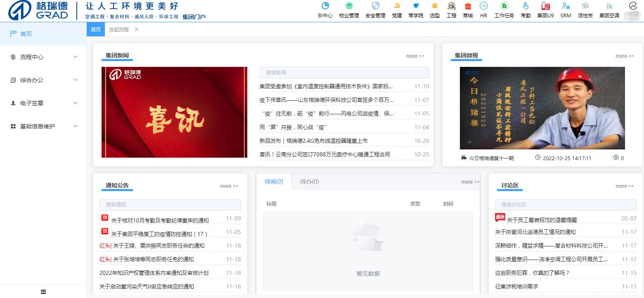644x298 pixels.
Task: Click the 集团U9 icon
Action: (545, 7)
